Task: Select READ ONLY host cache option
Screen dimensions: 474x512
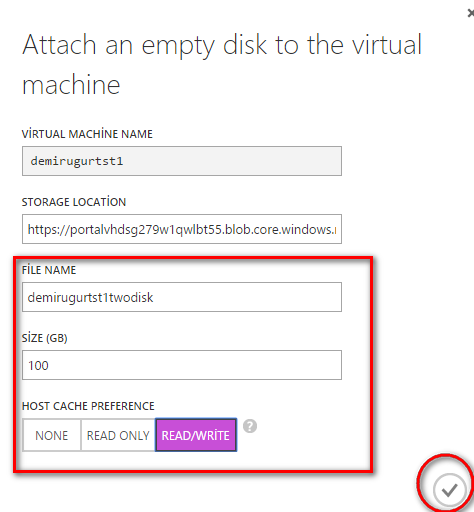Action: coord(118,435)
